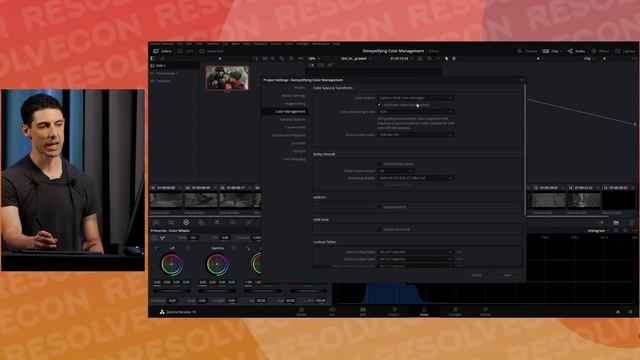Image resolution: width=640 pixels, height=360 pixels.
Task: Click the Sat 50.00 value field
Action: click(x=260, y=301)
